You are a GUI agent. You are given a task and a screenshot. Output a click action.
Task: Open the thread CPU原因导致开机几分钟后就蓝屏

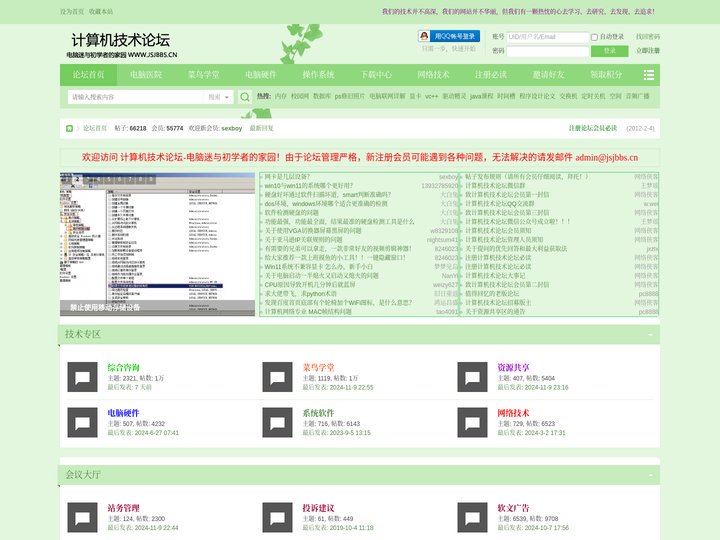click(309, 285)
